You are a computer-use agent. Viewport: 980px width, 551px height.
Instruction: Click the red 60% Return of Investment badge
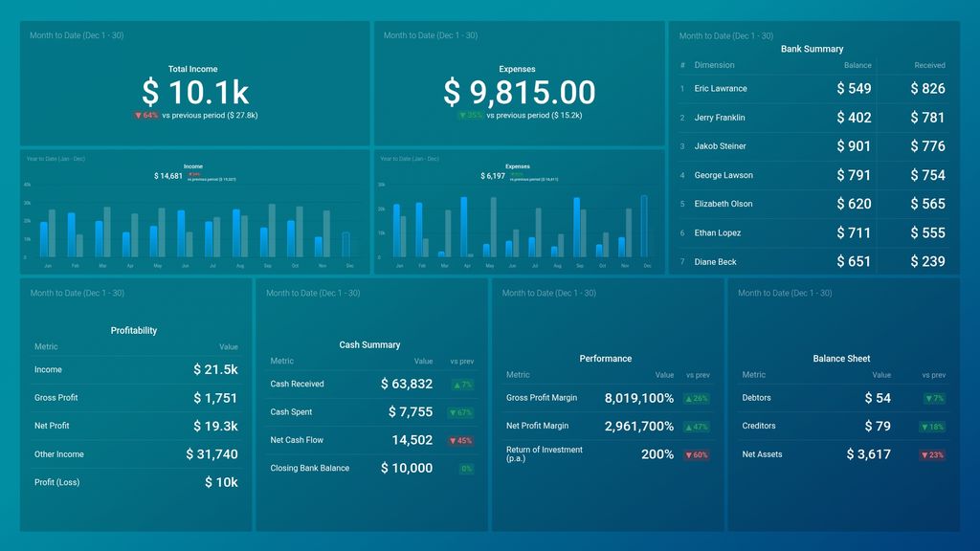[x=697, y=454]
